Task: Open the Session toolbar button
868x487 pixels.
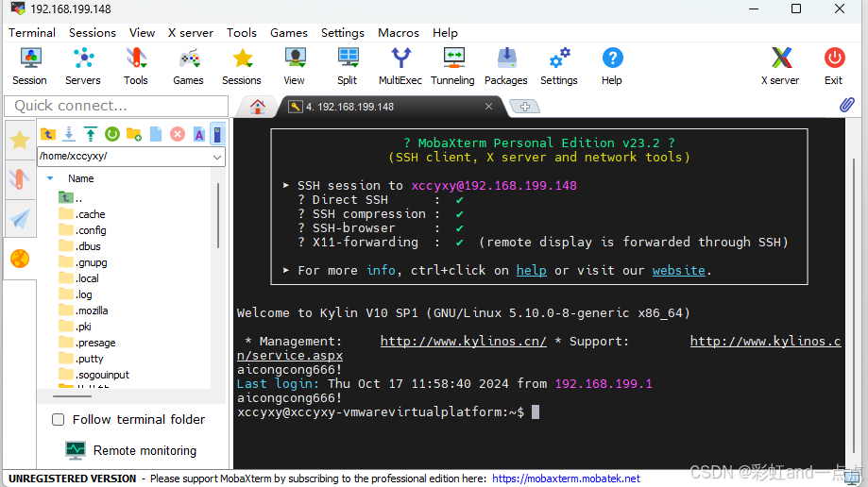Action: pyautogui.click(x=30, y=66)
